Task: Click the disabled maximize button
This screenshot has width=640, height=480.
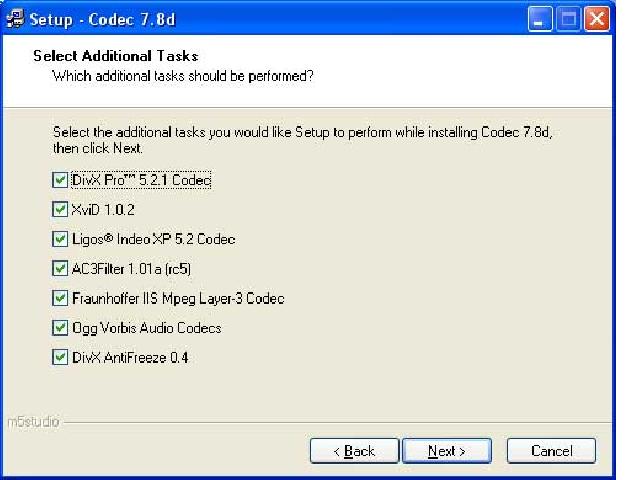Action: click(x=568, y=19)
